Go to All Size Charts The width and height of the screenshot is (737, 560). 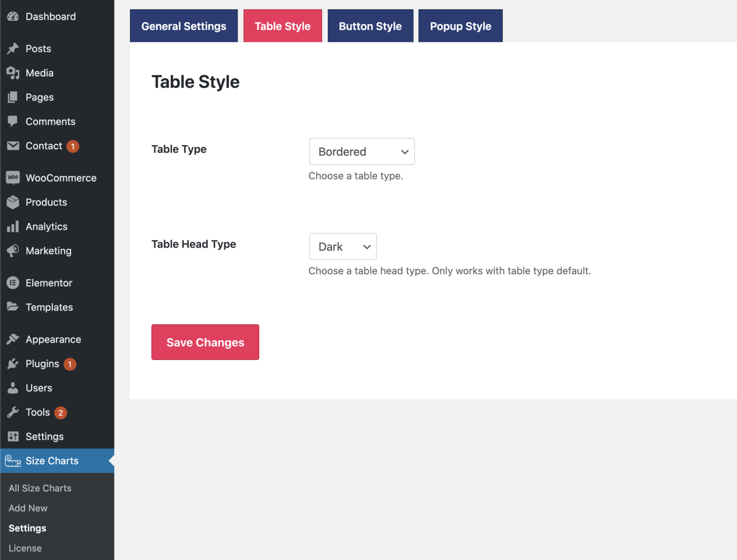(x=40, y=488)
